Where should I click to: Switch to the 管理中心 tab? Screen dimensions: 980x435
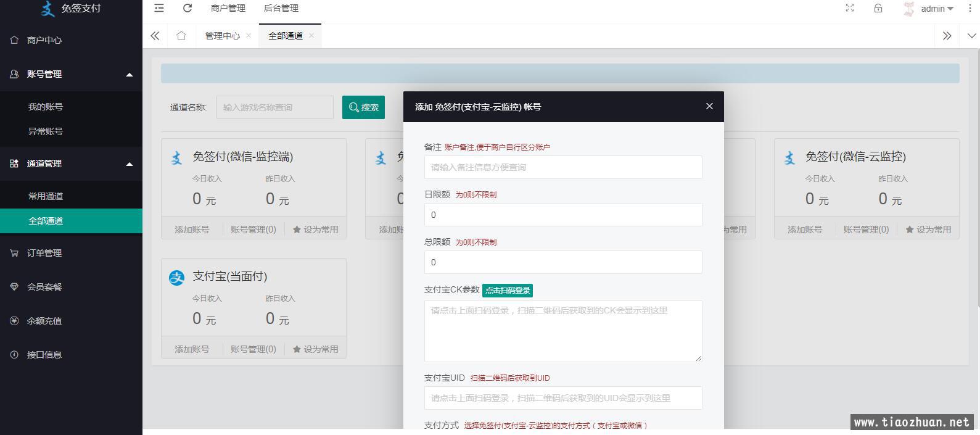click(x=222, y=36)
